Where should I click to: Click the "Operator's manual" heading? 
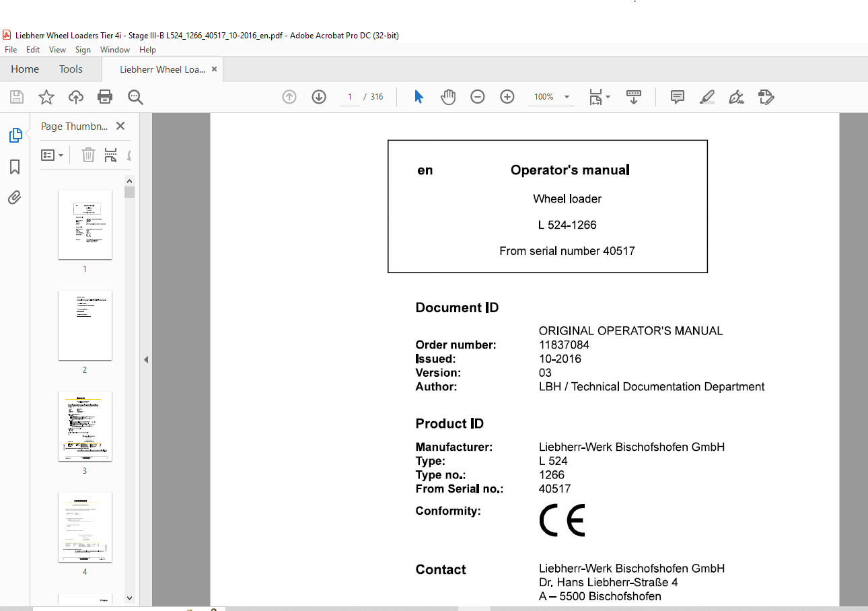570,170
